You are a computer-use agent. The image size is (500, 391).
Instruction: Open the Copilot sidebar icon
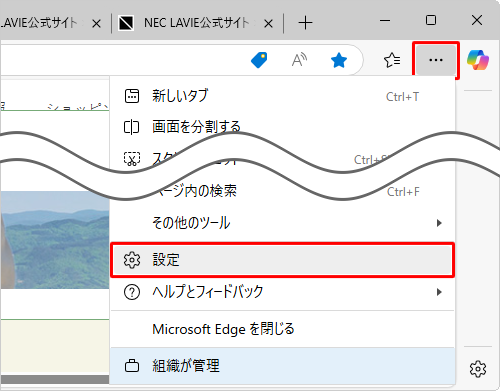pyautogui.click(x=478, y=60)
